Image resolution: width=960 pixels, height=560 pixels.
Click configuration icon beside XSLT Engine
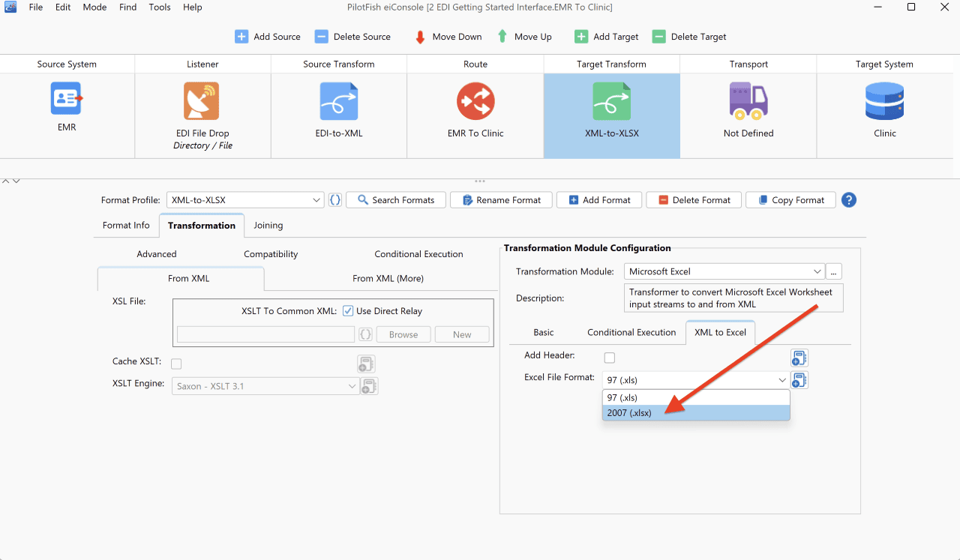(x=369, y=386)
